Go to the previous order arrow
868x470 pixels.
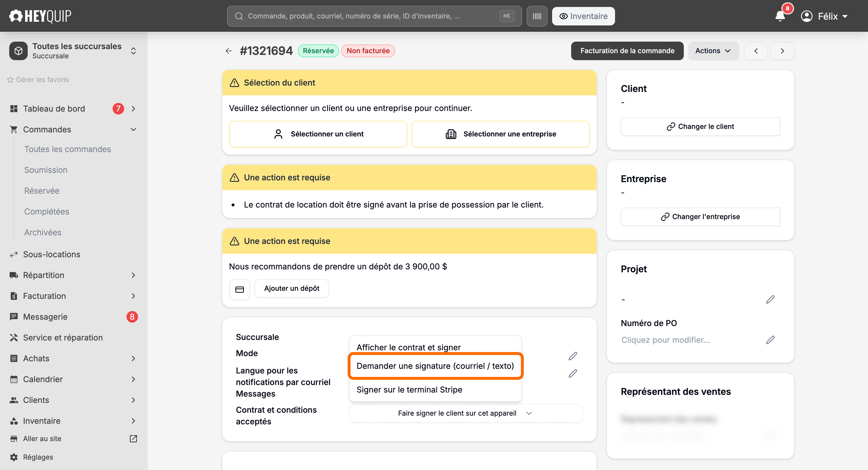tap(756, 51)
